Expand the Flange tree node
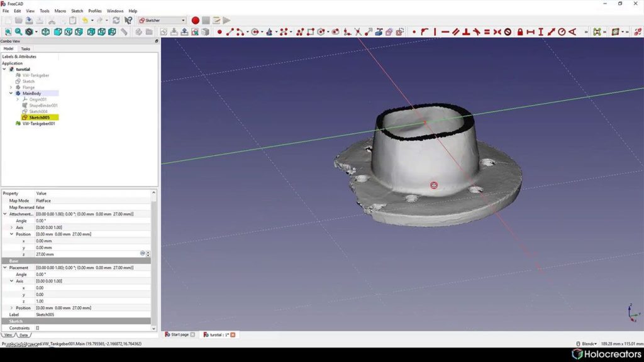Viewport: 644px width, 362px height. click(11, 87)
